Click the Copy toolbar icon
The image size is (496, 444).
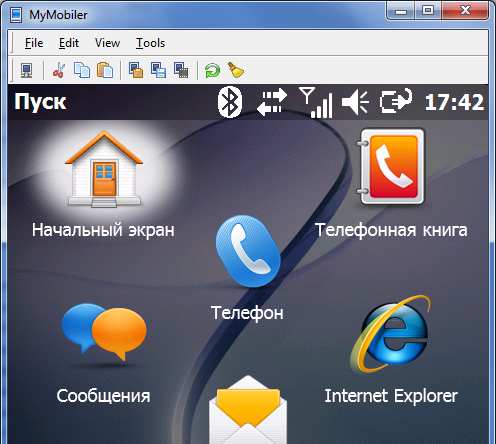tap(82, 70)
